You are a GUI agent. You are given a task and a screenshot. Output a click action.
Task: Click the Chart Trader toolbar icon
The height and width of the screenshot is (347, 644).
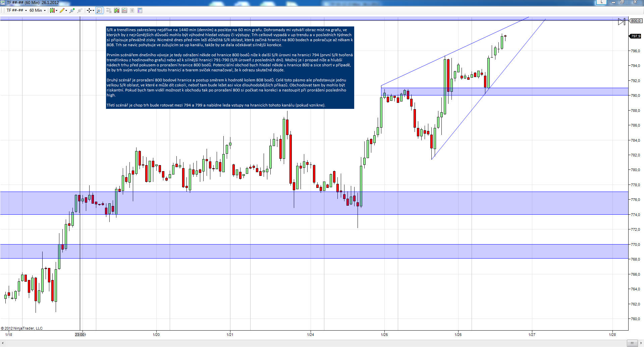coord(109,10)
